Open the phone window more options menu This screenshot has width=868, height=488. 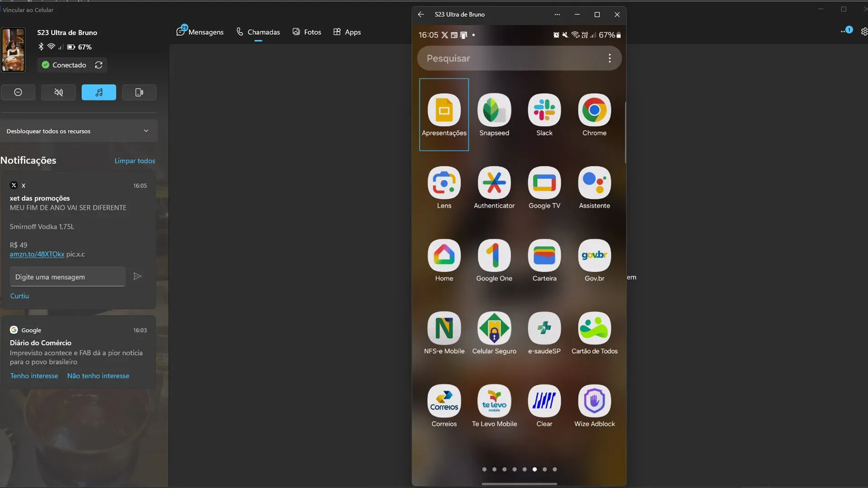tap(557, 14)
